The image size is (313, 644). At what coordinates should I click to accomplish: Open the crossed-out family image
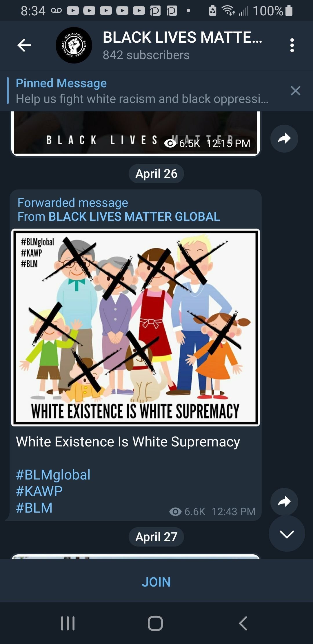136,328
